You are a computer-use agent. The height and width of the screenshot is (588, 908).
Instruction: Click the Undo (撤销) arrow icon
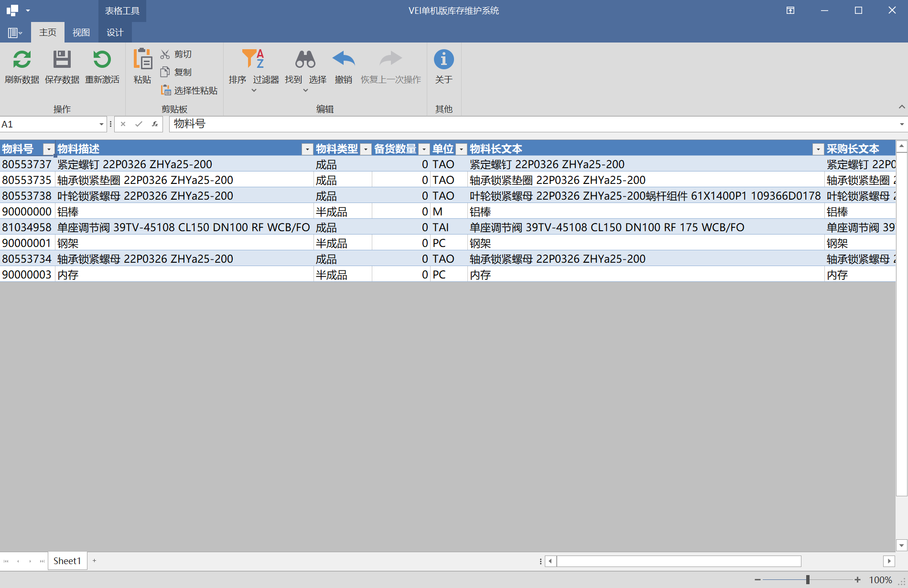343,60
